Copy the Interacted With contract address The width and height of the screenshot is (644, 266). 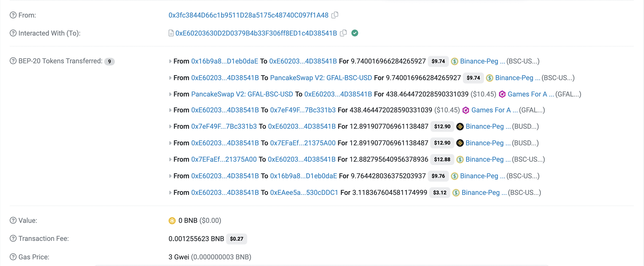(x=344, y=33)
